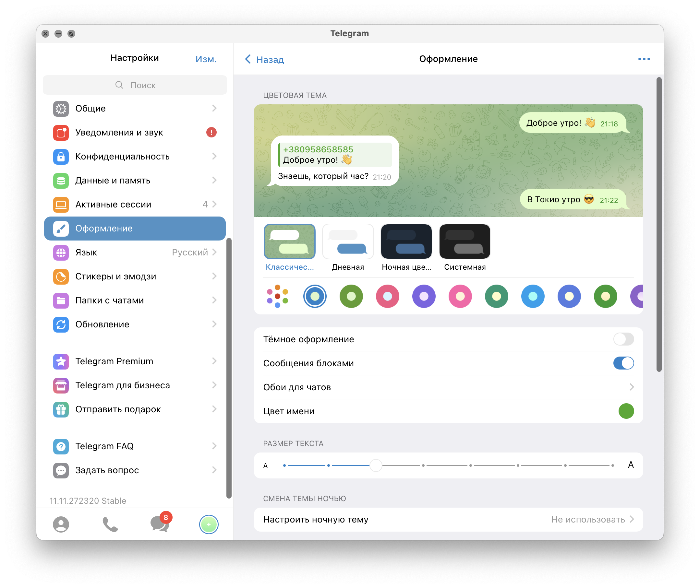Click the Appearance brush icon
Viewport: 700px width, 588px height.
pyautogui.click(x=61, y=228)
